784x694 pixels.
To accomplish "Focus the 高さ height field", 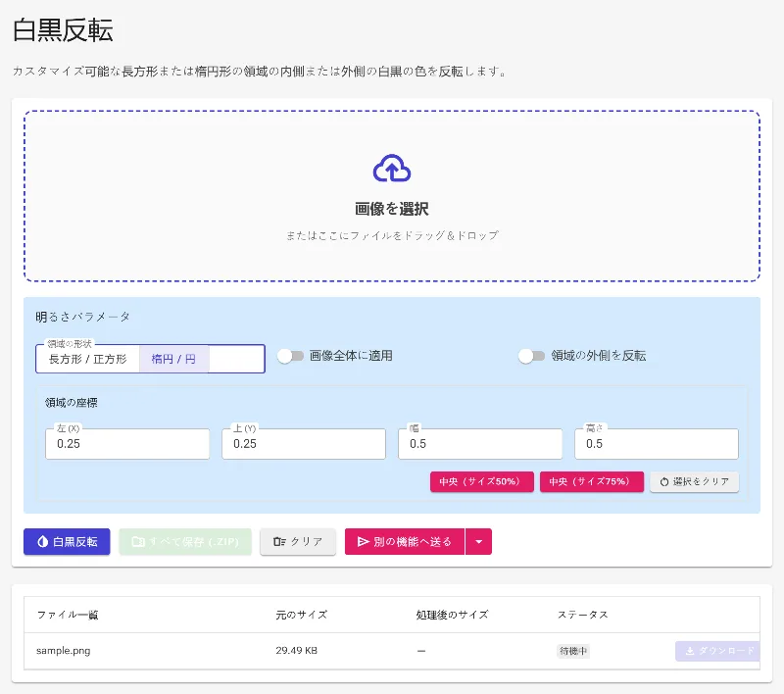I will (657, 443).
